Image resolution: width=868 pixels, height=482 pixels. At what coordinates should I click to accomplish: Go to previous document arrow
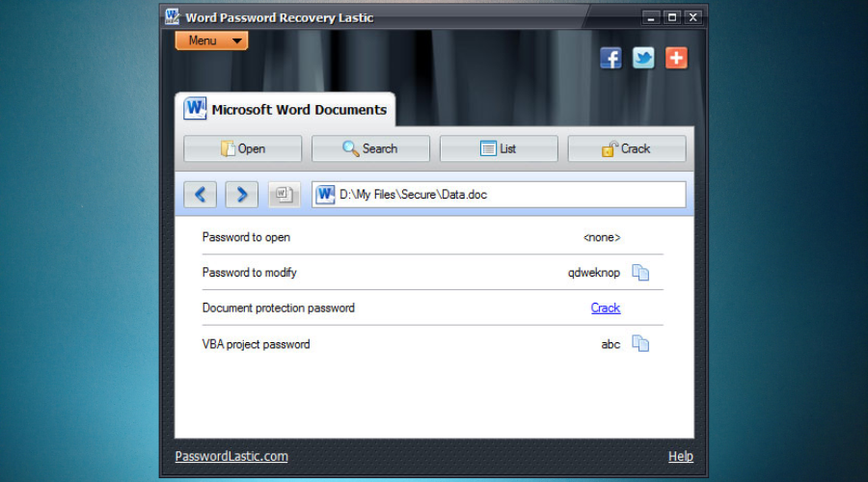(x=200, y=194)
